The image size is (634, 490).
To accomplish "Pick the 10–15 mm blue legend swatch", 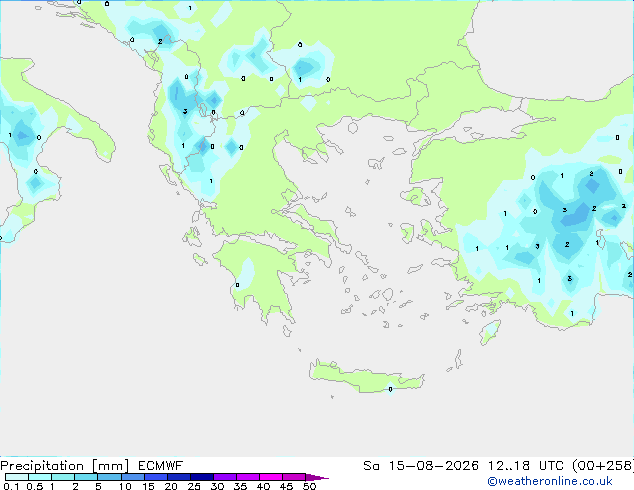I will tap(133, 477).
